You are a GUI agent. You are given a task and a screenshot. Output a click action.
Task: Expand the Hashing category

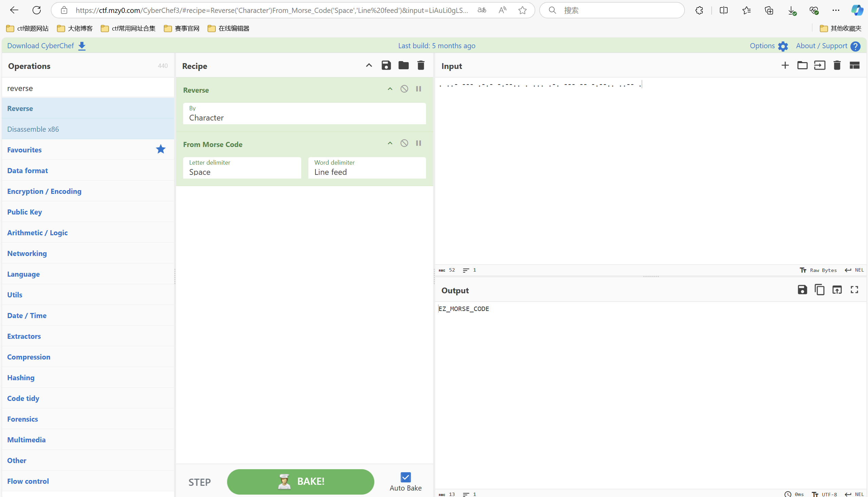(x=88, y=378)
